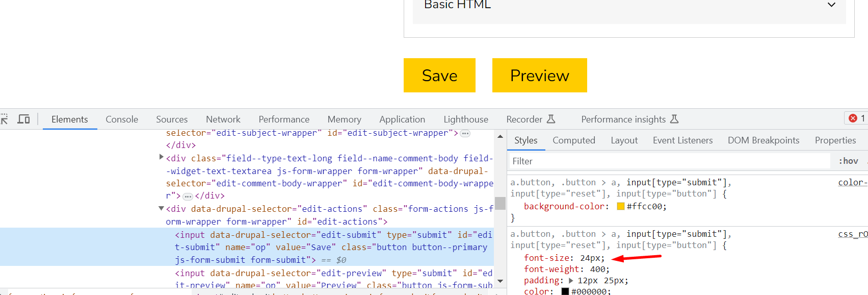
Task: Click ellipsis after edit-subject-wrapper div
Action: (x=465, y=133)
